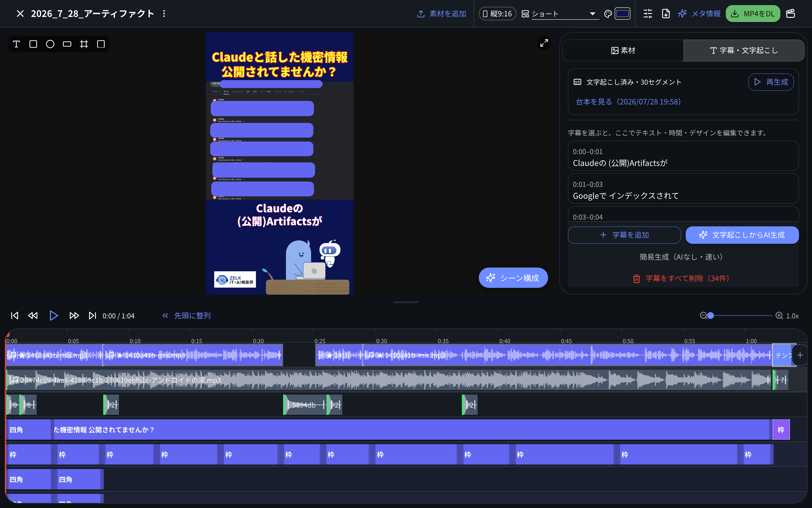Click the dark blue background color swatch
The image size is (812, 508).
[623, 14]
